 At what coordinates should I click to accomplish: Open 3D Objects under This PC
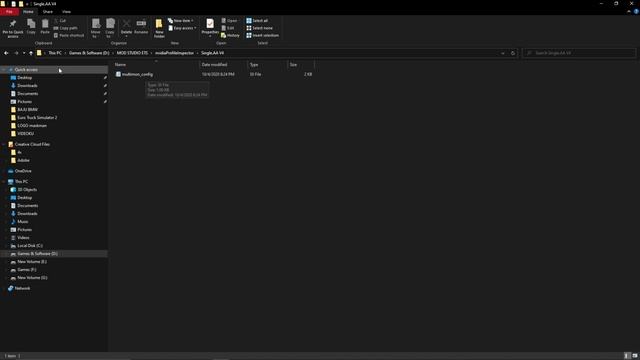27,190
